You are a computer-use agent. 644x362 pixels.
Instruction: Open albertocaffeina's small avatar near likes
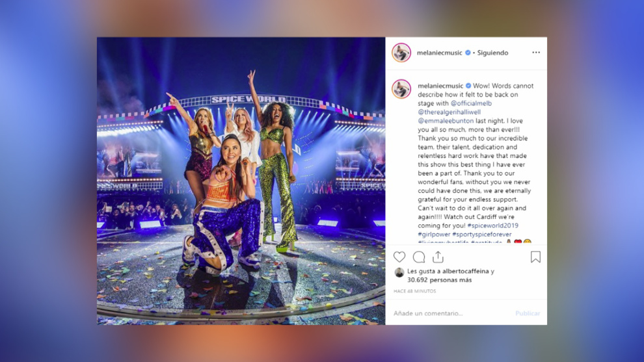coord(399,272)
